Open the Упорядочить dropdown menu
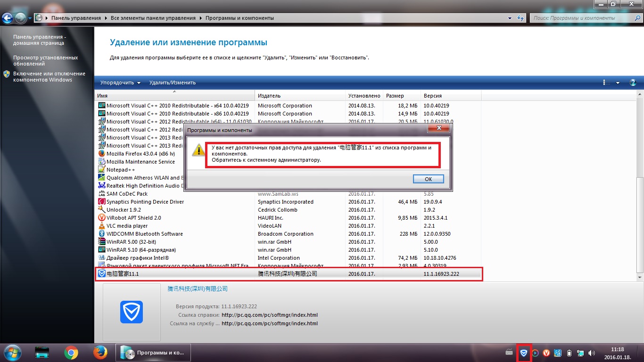 pyautogui.click(x=120, y=82)
